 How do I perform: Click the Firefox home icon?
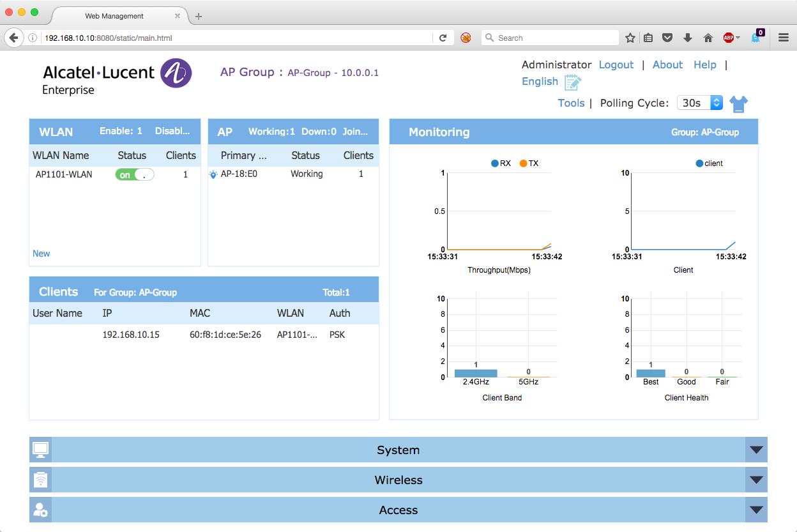tap(708, 38)
